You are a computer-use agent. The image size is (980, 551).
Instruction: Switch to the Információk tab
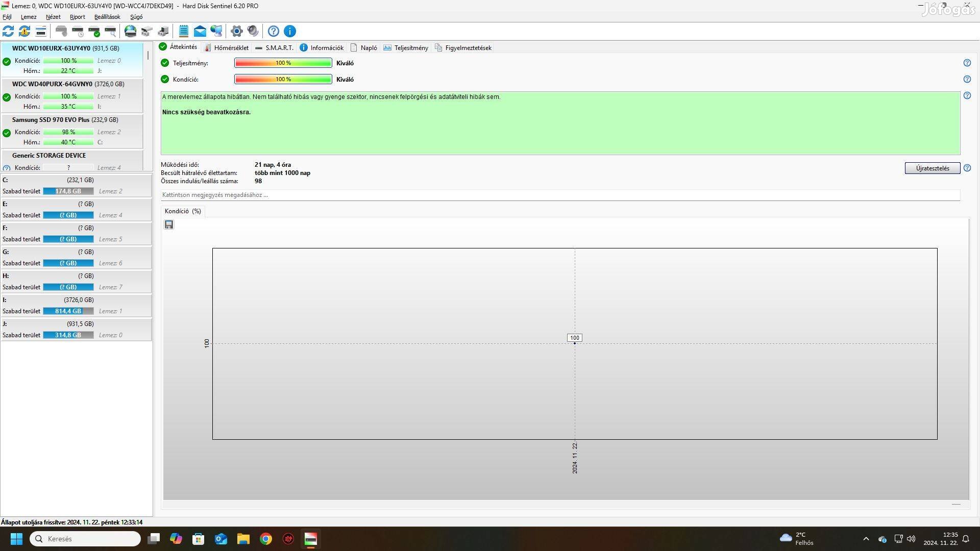pyautogui.click(x=322, y=47)
